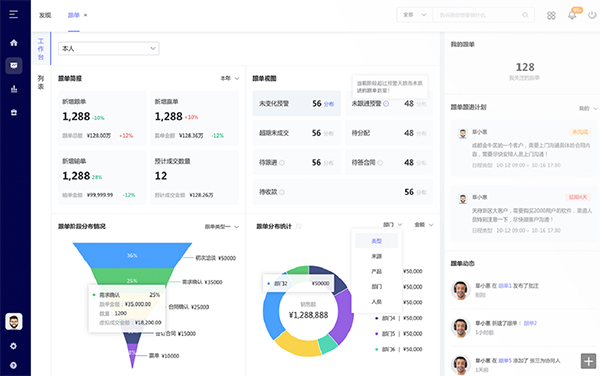This screenshot has height=376, width=600.
Task: Click the teal segment of the donut chart
Action: 328,344
